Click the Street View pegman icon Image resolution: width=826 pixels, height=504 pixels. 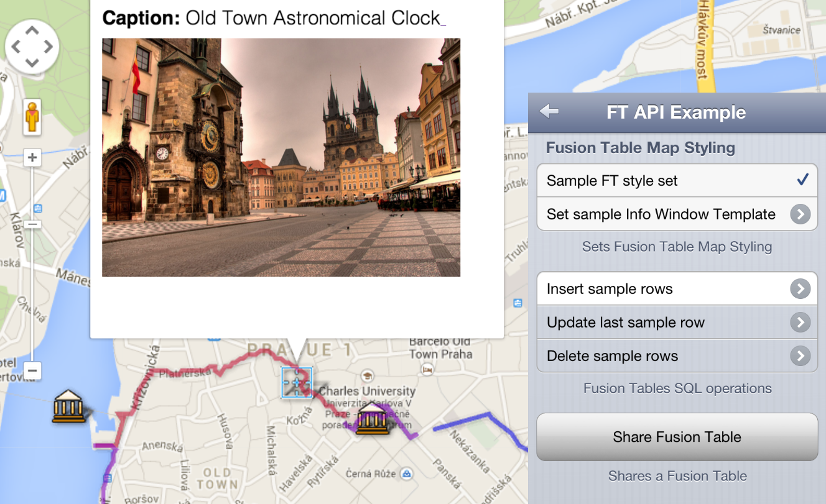tap(32, 117)
